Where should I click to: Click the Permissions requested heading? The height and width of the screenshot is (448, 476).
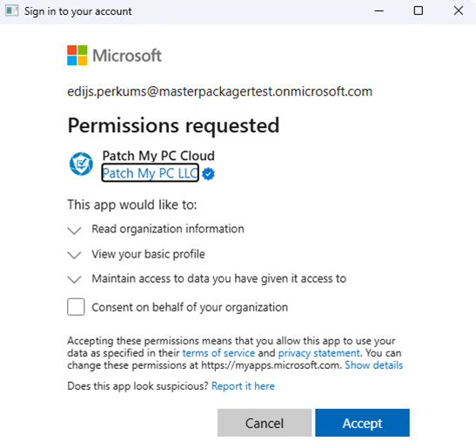173,125
